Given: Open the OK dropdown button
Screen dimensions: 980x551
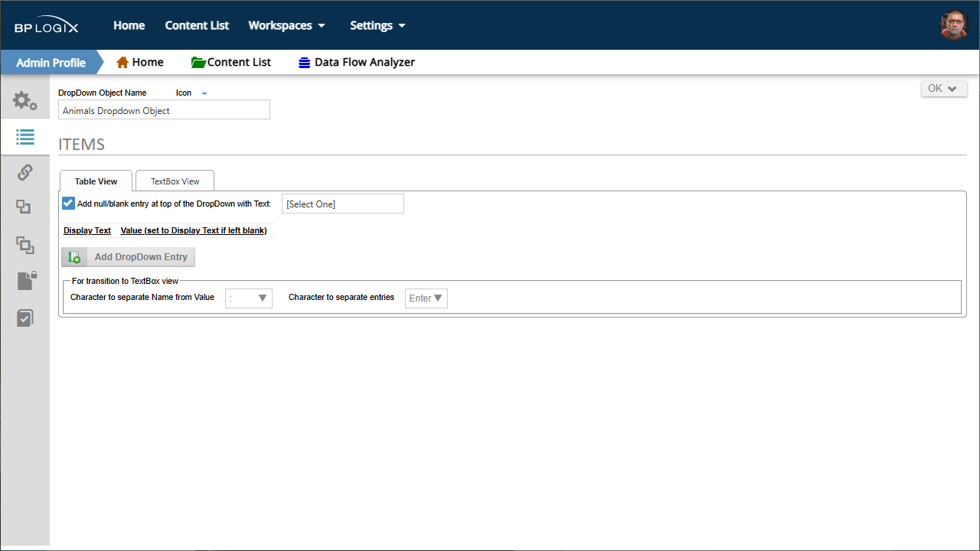Looking at the screenshot, I should (943, 89).
